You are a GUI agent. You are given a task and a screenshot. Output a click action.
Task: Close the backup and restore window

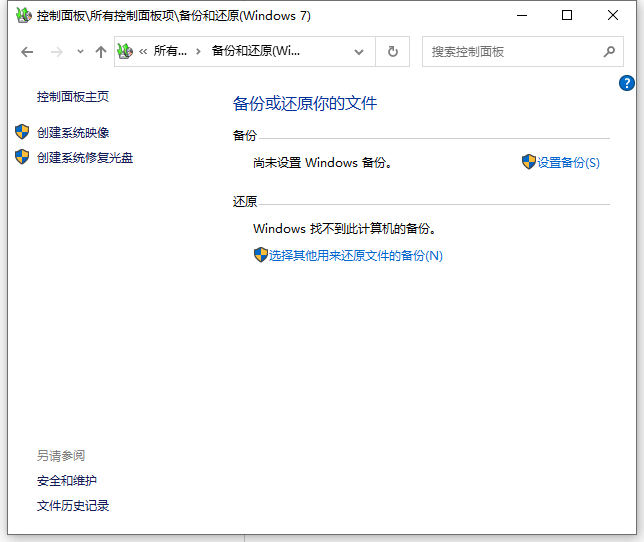tap(613, 16)
